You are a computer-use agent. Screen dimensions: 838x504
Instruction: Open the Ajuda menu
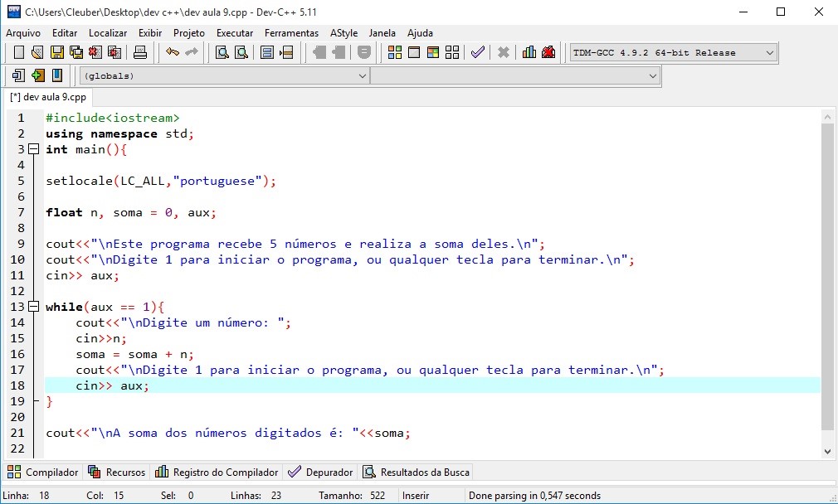click(x=420, y=33)
